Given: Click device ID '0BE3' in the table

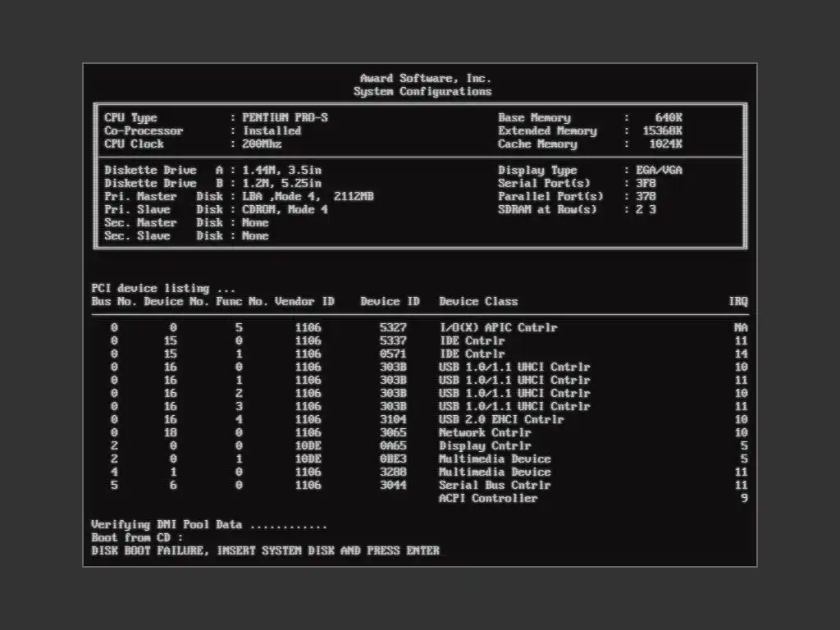Looking at the screenshot, I should [x=393, y=459].
